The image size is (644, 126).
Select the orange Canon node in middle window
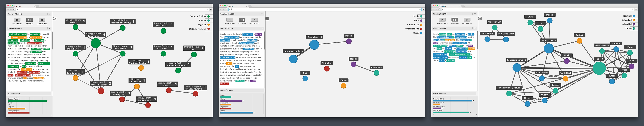pyautogui.click(x=343, y=86)
